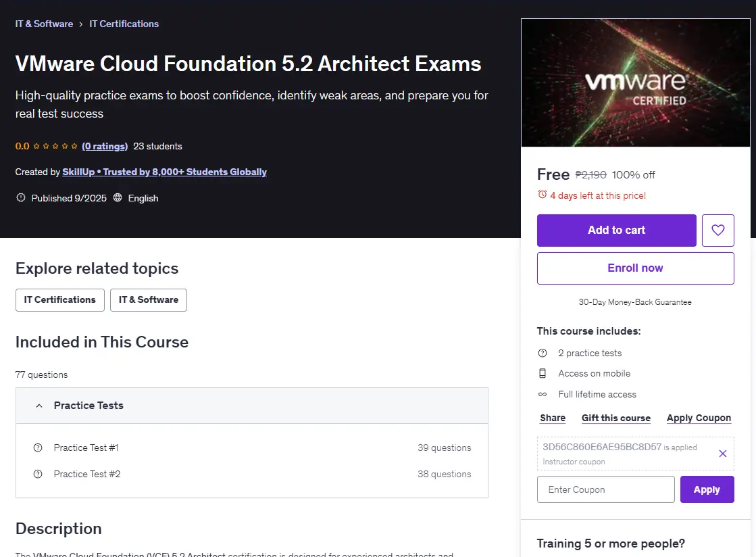Viewport: 756px width, 557px height.
Task: Click the 'Description' heading
Action: pos(58,529)
